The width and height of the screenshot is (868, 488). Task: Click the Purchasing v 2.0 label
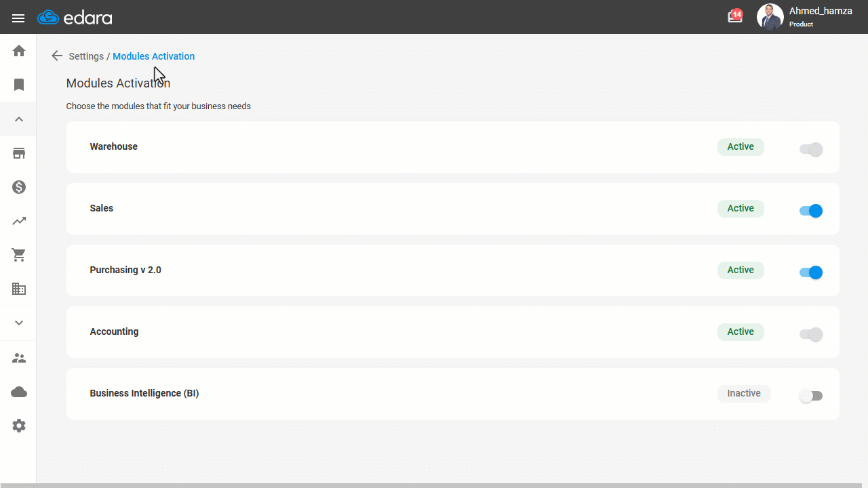pyautogui.click(x=125, y=270)
